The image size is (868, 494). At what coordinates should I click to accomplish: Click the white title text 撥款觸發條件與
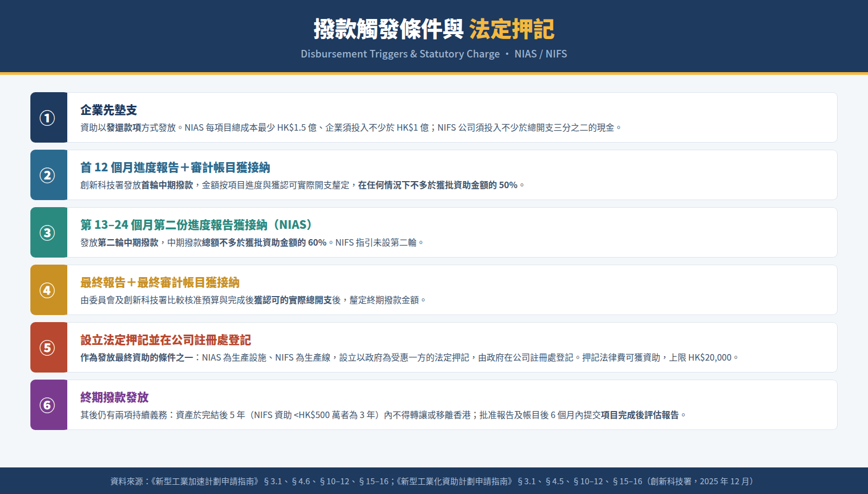coord(388,29)
